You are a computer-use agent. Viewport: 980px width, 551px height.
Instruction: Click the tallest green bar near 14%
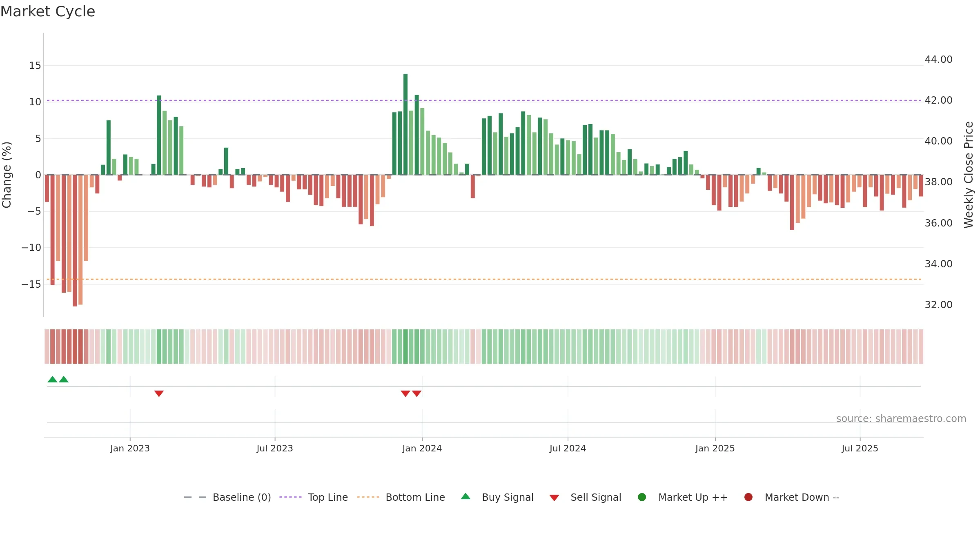(x=405, y=124)
